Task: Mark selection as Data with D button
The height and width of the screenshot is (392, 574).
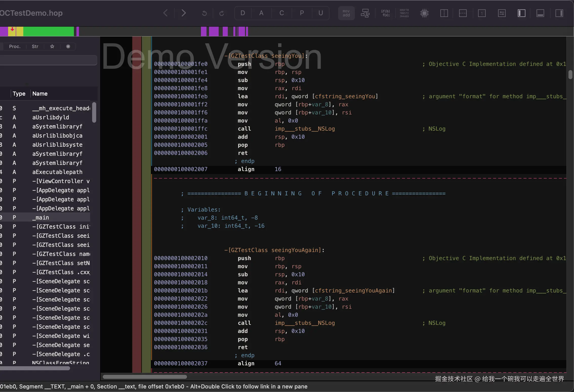Action: click(242, 13)
